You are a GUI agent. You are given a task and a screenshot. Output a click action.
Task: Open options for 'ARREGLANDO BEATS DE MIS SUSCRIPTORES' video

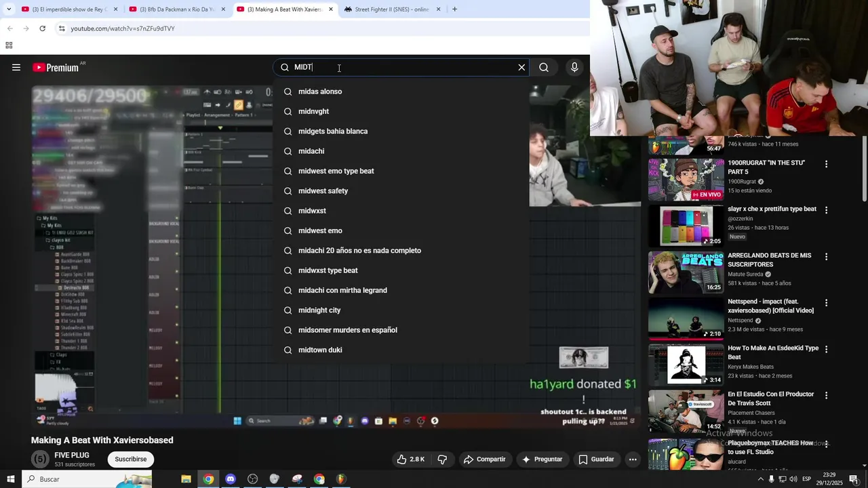pyautogui.click(x=826, y=257)
